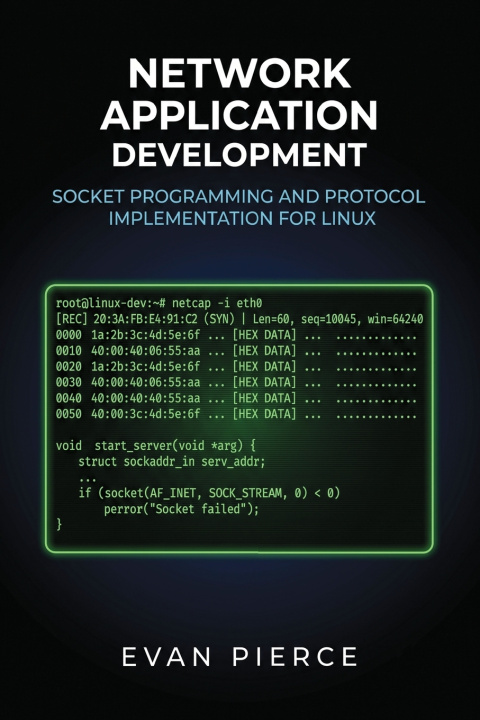Select hex dump row 0010
Screen dimensions: 480x720
coord(236,351)
